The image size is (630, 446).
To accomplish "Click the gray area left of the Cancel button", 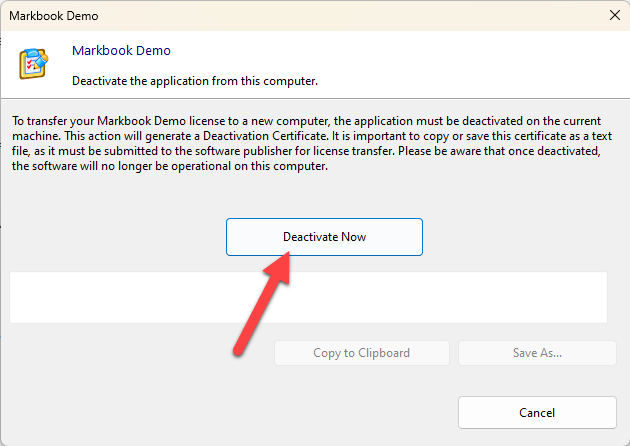I will 250,412.
